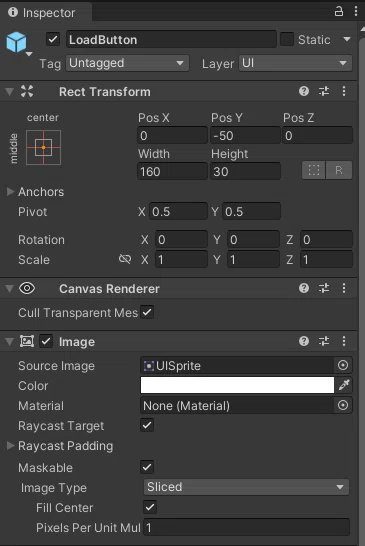Open Canvas Renderer help reference icon
365x546 pixels.
304,288
